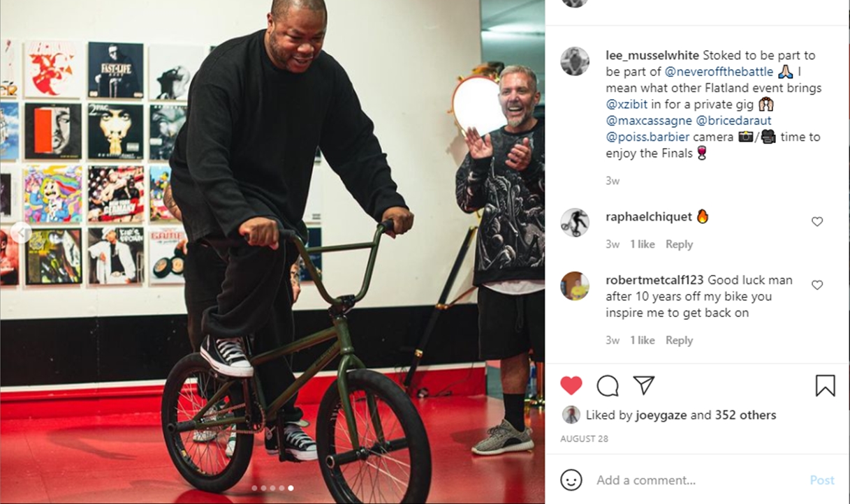Image resolution: width=850 pixels, height=504 pixels.
Task: Reply to raphaelchiquet's comment
Action: point(679,244)
